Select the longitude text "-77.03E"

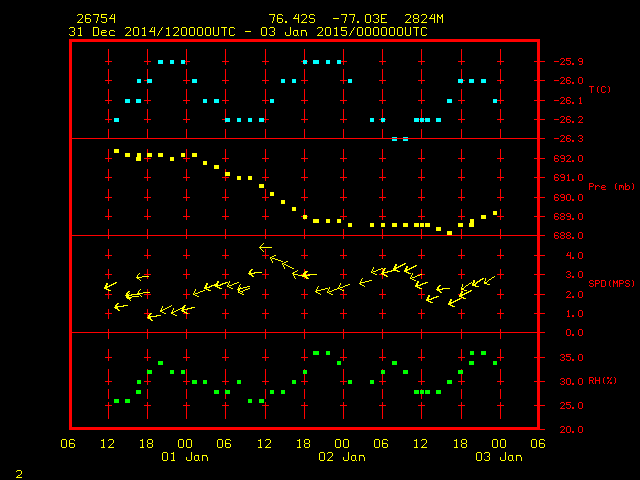(x=360, y=19)
